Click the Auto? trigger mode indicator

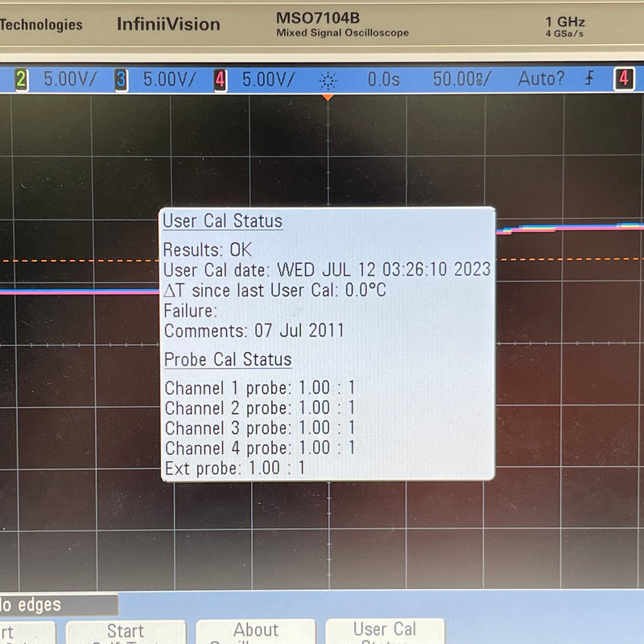tap(541, 79)
